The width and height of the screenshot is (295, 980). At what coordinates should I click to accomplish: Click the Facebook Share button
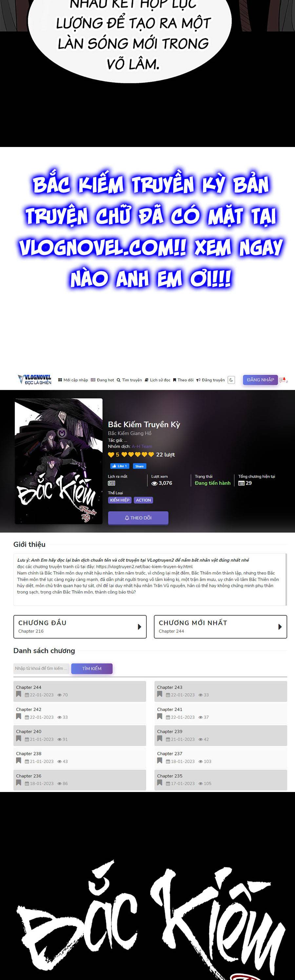tap(140, 466)
